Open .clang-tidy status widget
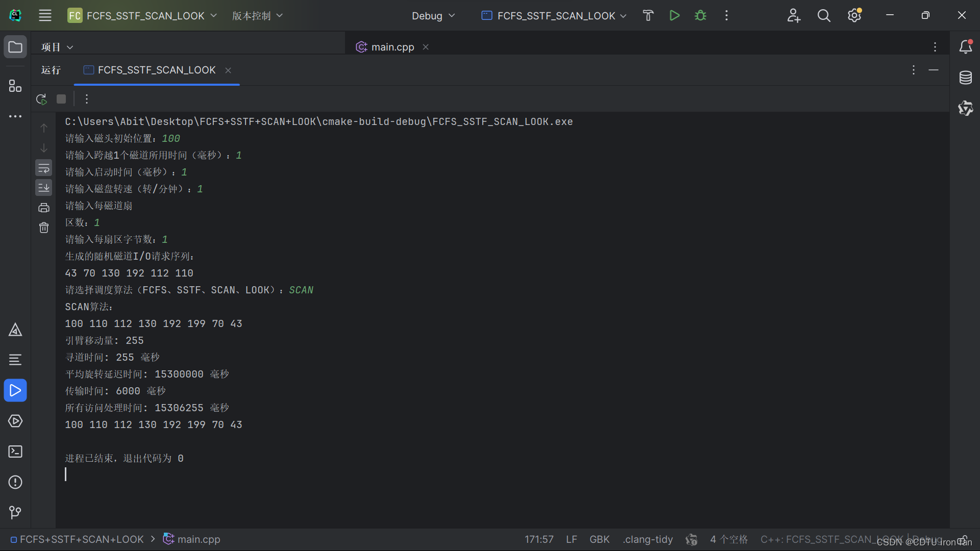Viewport: 980px width, 551px height. [x=648, y=539]
